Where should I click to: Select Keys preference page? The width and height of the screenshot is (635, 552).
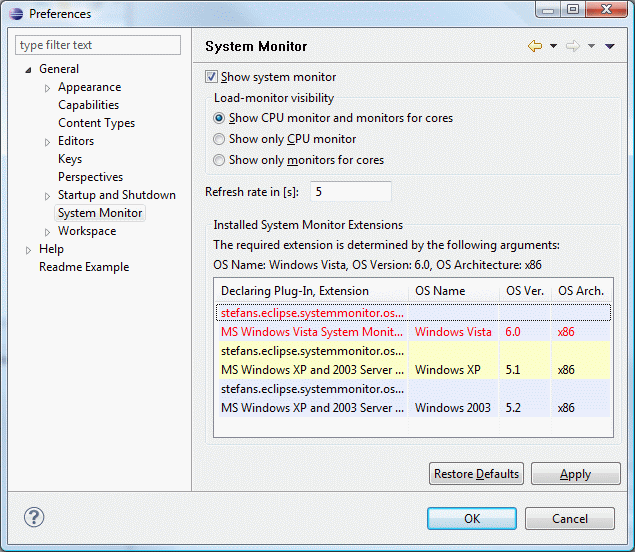[70, 159]
